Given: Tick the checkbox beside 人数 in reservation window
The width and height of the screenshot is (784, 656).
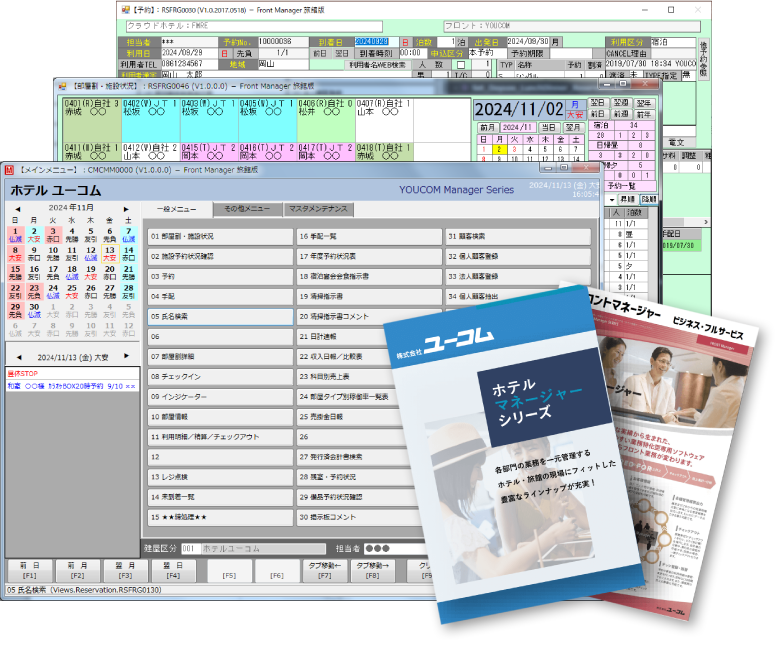Looking at the screenshot, I should (461, 65).
